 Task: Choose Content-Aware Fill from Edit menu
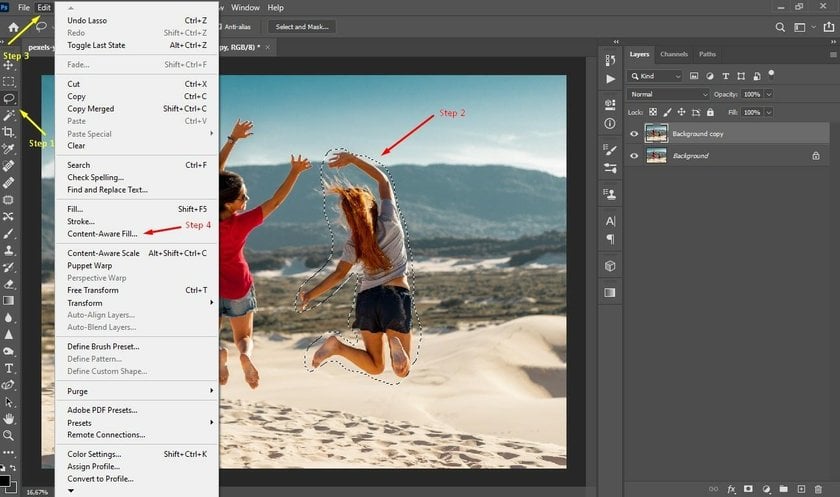102,234
